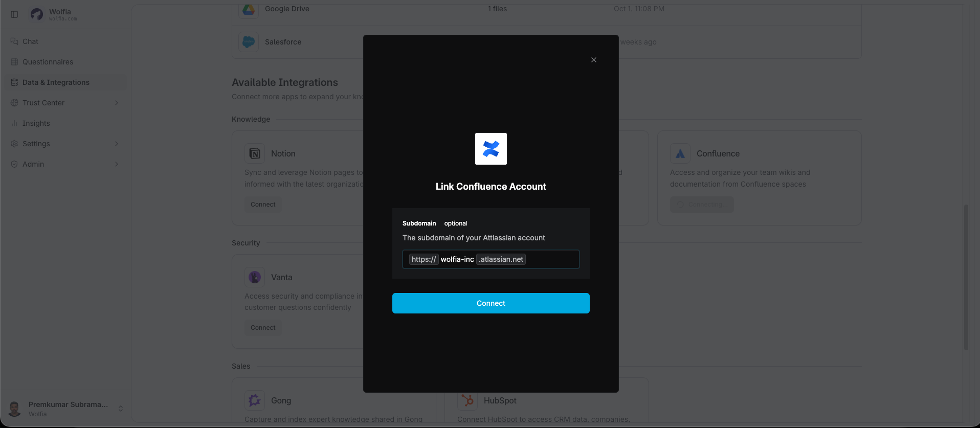Focus the wolfia-inc subdomain input field
This screenshot has width=980, height=428.
coord(491,259)
